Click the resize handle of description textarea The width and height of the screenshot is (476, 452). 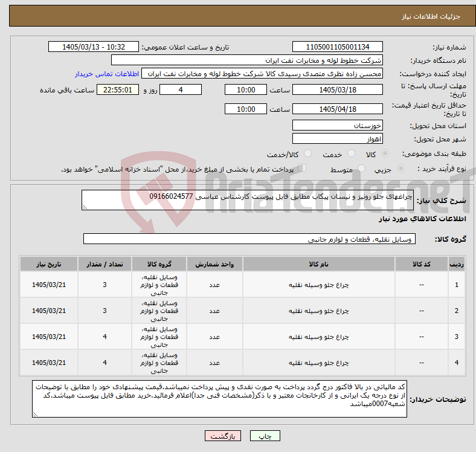85,207
